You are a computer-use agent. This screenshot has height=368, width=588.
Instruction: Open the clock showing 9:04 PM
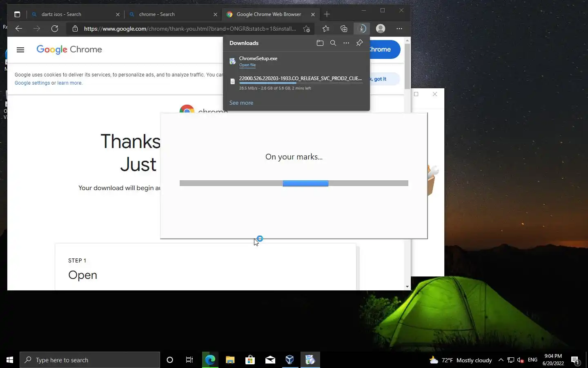pyautogui.click(x=553, y=360)
